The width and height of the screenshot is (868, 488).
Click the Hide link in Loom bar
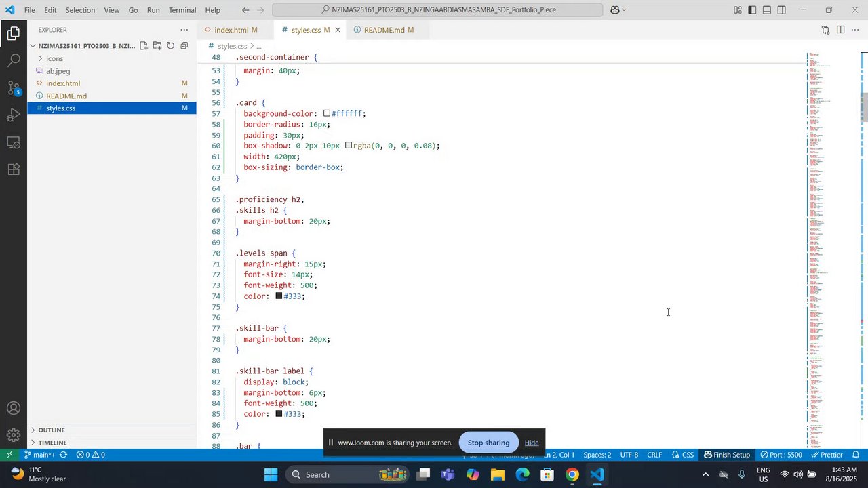(x=532, y=443)
